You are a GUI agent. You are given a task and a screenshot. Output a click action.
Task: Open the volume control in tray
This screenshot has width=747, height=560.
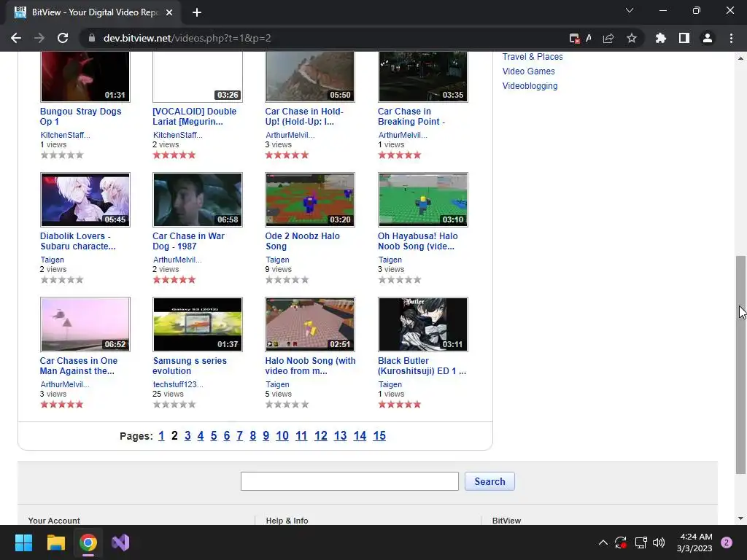pos(659,542)
